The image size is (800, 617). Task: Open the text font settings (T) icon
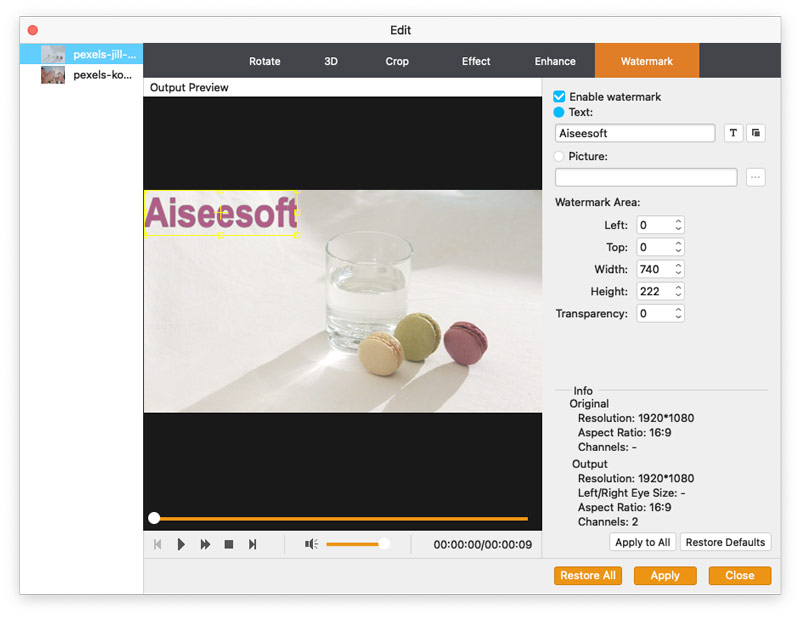pos(733,133)
